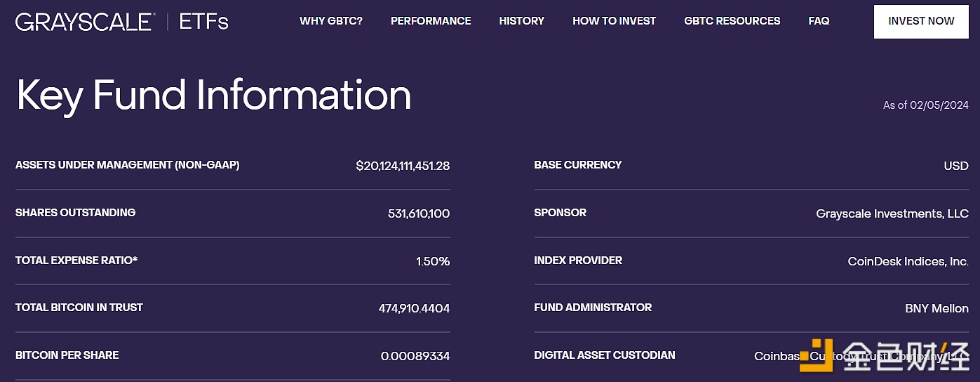Click the ASSETS UNDER MANAGEMENT (NON-GAAP) label
Viewport: 980px width, 382px height.
click(127, 165)
